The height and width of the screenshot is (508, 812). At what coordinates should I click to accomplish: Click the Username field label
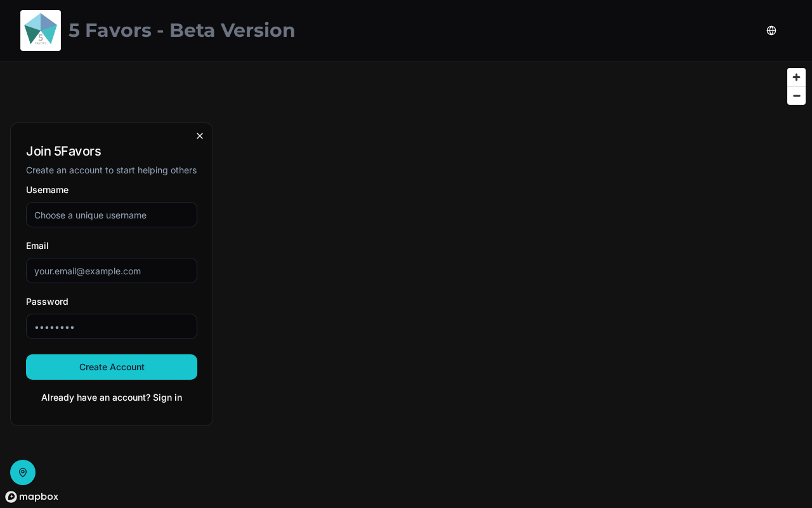pyautogui.click(x=47, y=190)
